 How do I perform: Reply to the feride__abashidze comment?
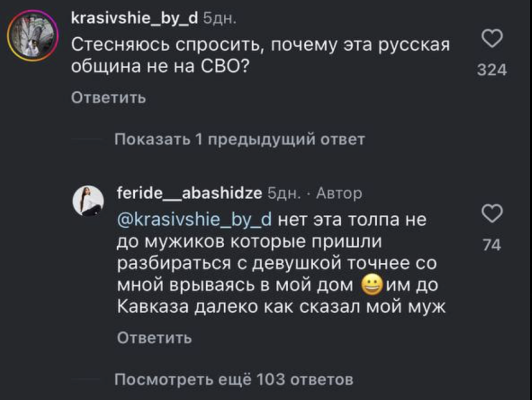click(154, 338)
